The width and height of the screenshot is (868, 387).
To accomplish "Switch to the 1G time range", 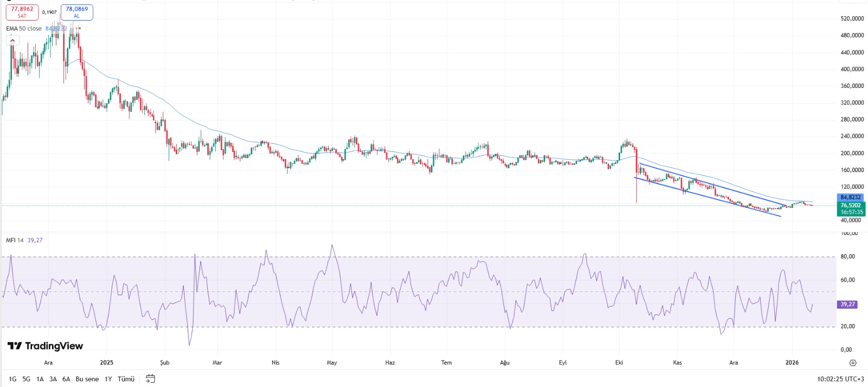I will coord(12,379).
